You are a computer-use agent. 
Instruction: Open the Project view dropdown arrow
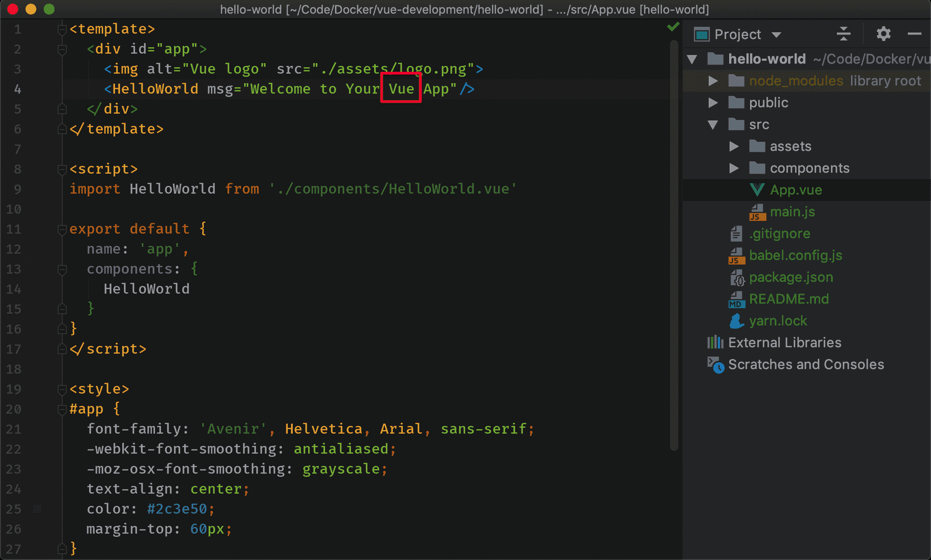click(x=776, y=35)
